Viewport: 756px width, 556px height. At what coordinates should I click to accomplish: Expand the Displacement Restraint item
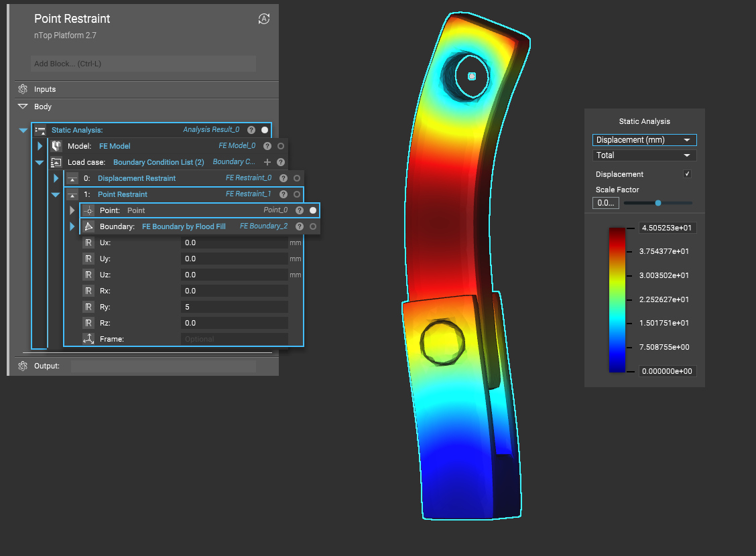[56, 178]
